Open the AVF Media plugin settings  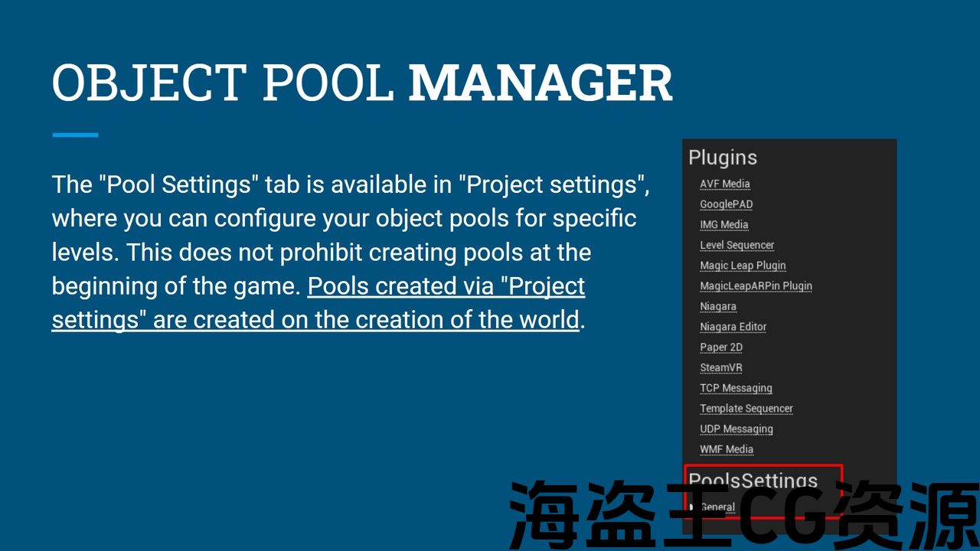click(724, 184)
